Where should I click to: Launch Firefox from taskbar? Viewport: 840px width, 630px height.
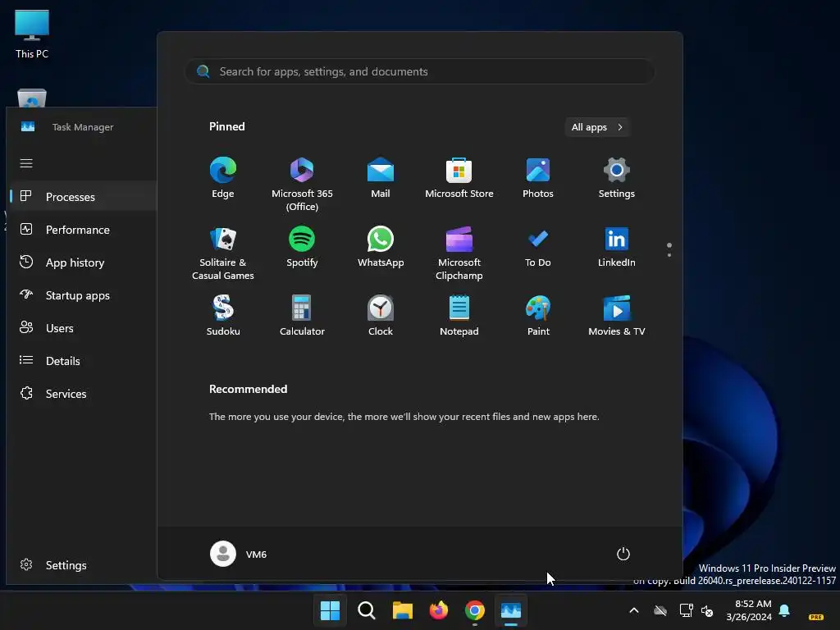(x=439, y=610)
